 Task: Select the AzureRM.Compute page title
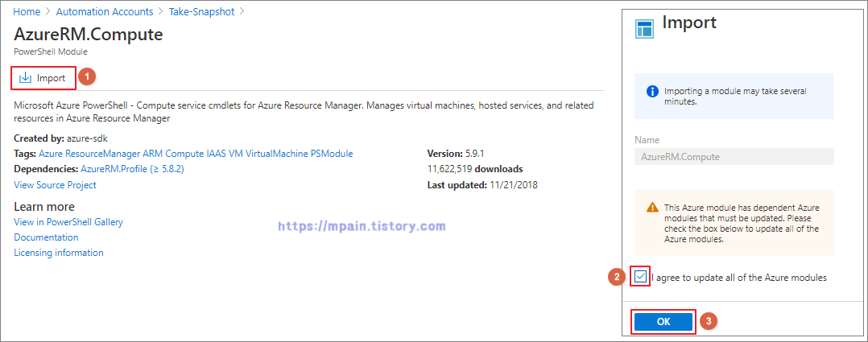coord(89,35)
